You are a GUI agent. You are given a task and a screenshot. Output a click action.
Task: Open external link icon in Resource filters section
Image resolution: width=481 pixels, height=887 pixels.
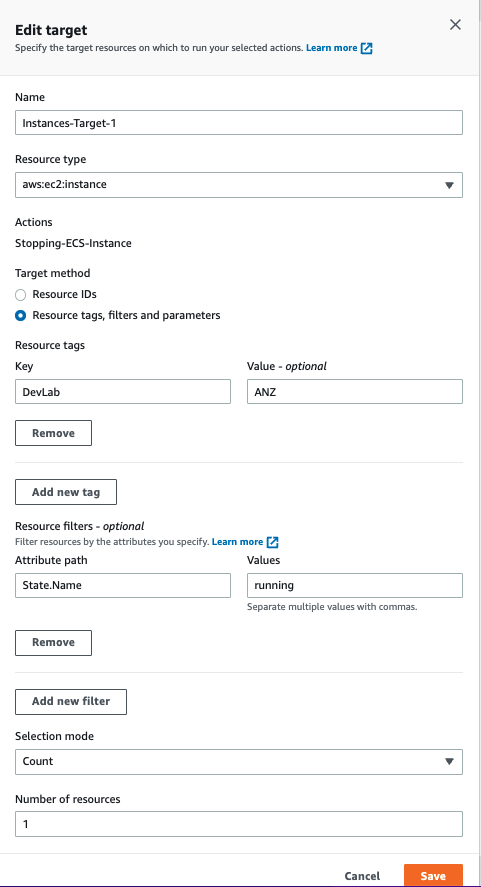click(x=273, y=542)
